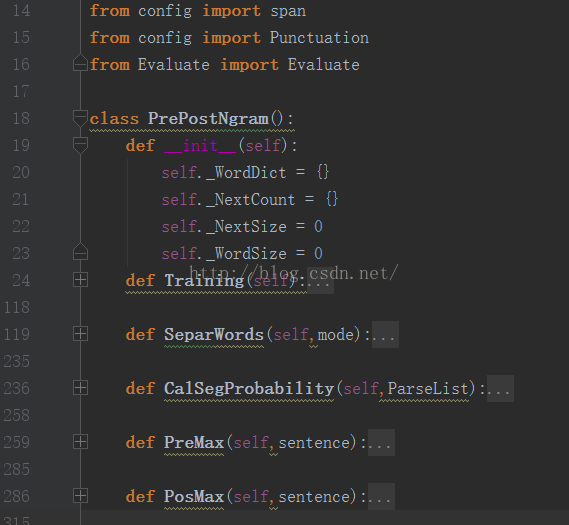The width and height of the screenshot is (569, 525).
Task: Collapse the __init__ method fold marker
Action: point(80,145)
